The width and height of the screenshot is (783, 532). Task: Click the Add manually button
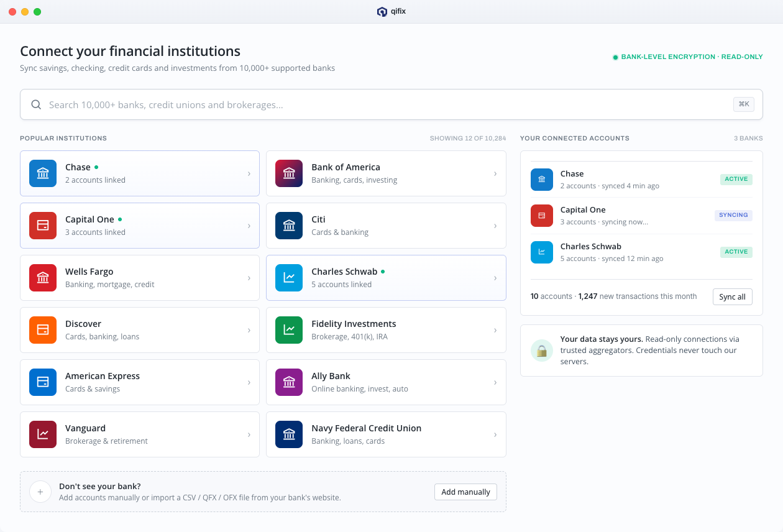(x=465, y=492)
